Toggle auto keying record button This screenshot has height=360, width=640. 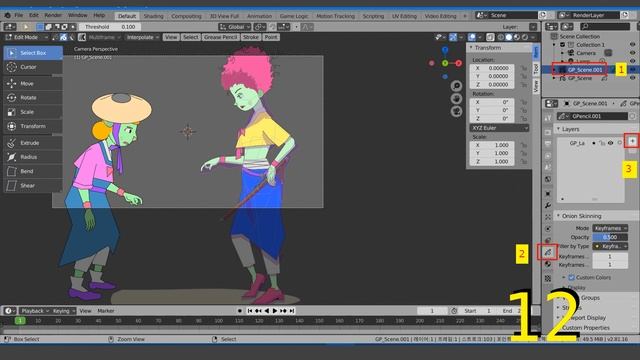pyautogui.click(x=240, y=311)
